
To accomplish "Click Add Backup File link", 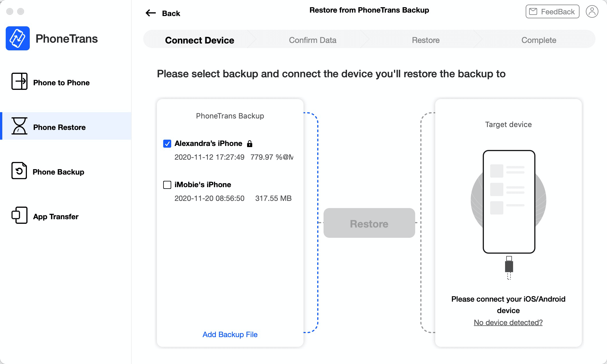I will pyautogui.click(x=230, y=334).
